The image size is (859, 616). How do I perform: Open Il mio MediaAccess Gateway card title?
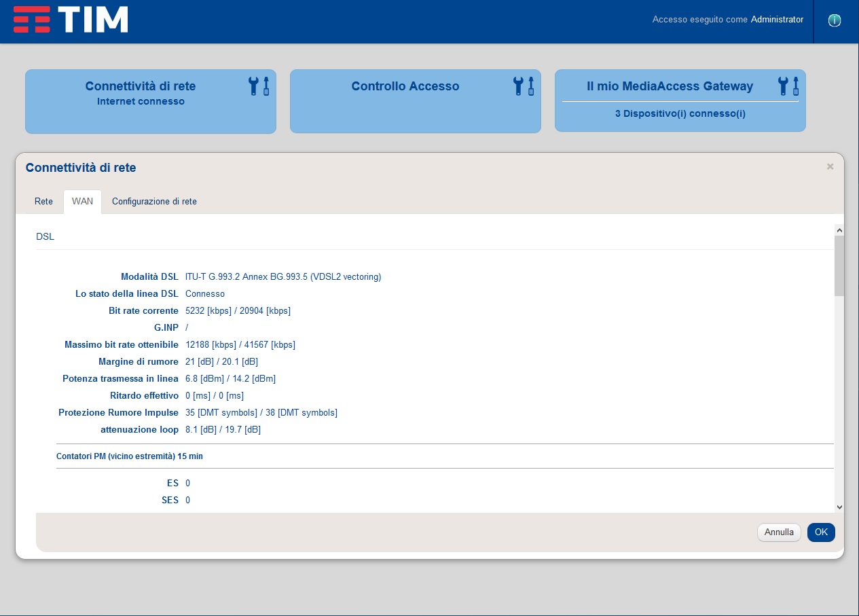670,86
